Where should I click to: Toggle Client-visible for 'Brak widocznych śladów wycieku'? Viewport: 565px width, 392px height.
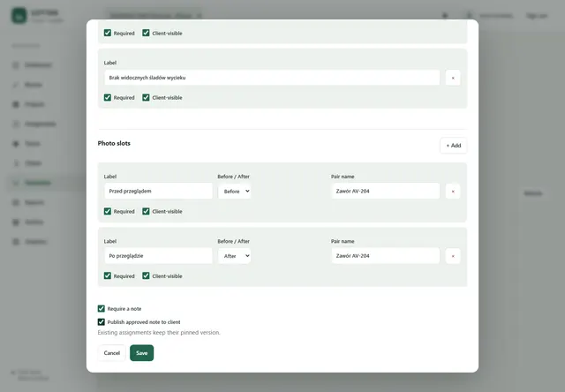(x=146, y=97)
